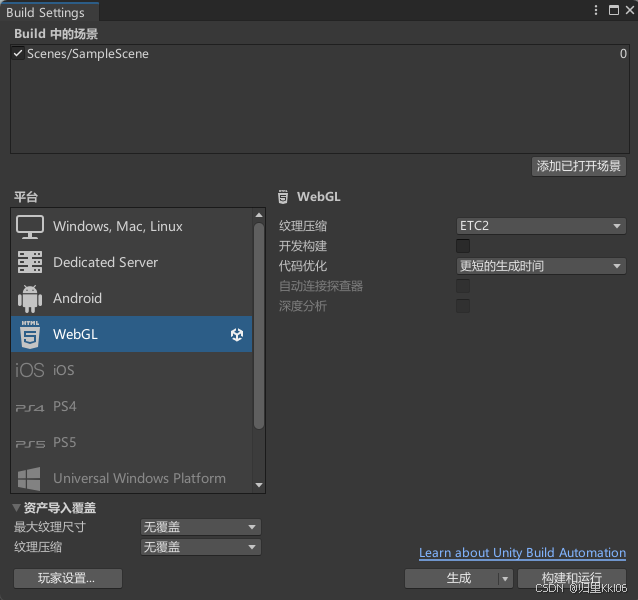Click the 生成 build button
Image resolution: width=638 pixels, height=600 pixels.
coord(452,578)
